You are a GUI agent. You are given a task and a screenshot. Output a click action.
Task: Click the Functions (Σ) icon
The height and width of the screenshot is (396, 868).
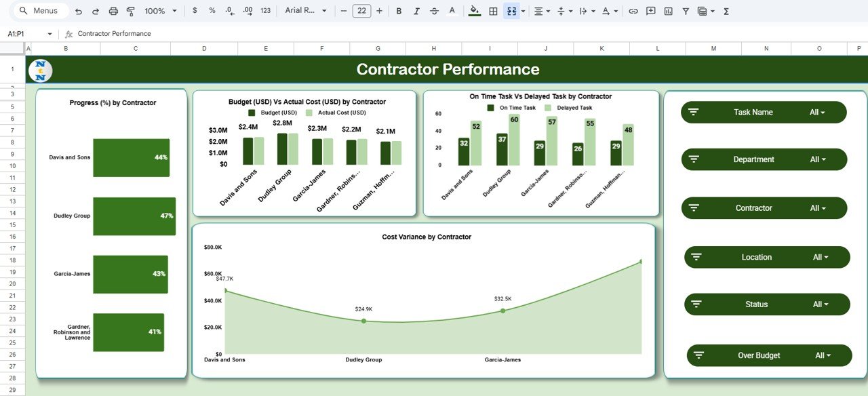725,11
